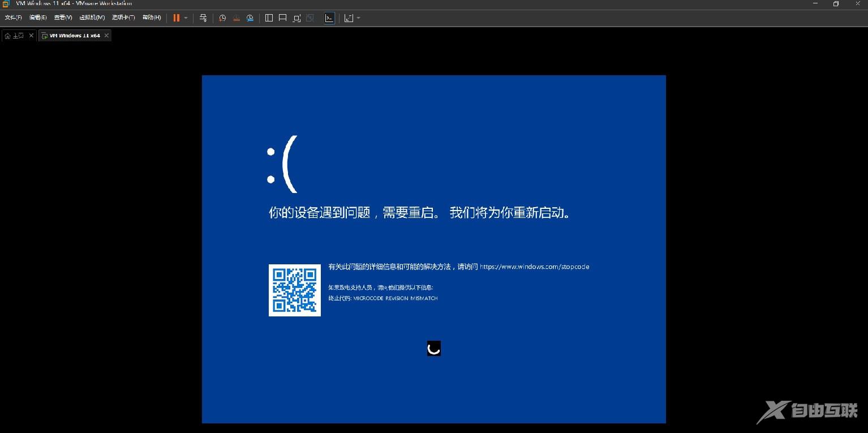Image resolution: width=868 pixels, height=433 pixels.
Task: Click the loading spinner on blue screen
Action: (434, 349)
